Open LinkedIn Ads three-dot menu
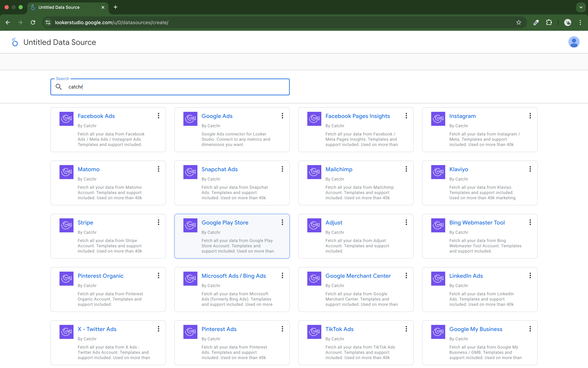588x368 pixels. point(530,276)
